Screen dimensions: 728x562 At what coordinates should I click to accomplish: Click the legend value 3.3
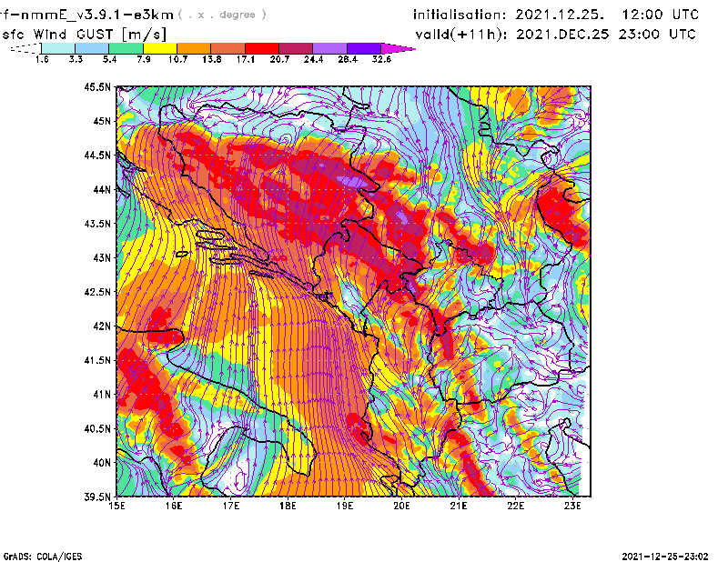click(76, 59)
